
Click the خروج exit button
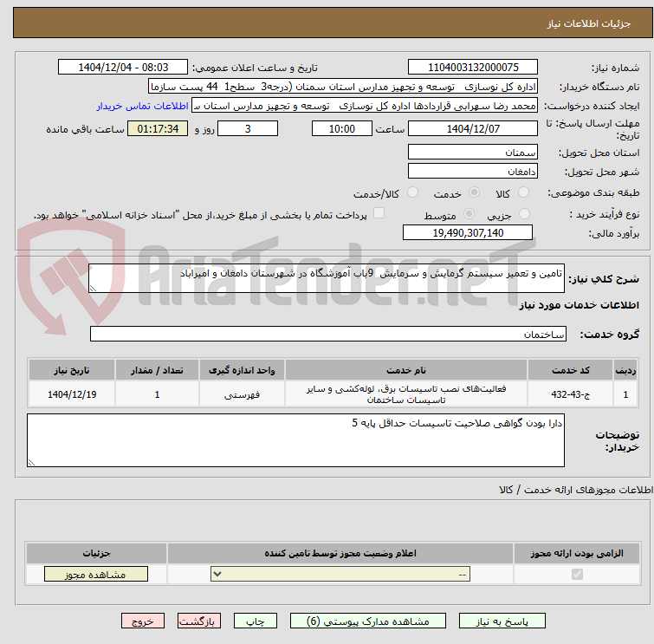[143, 621]
